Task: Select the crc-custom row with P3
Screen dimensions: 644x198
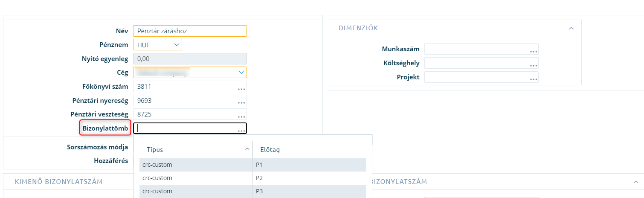Action: point(252,191)
